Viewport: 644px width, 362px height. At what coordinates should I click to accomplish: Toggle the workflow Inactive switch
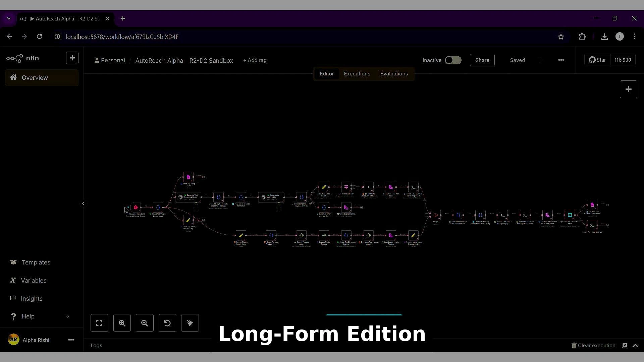click(x=453, y=60)
